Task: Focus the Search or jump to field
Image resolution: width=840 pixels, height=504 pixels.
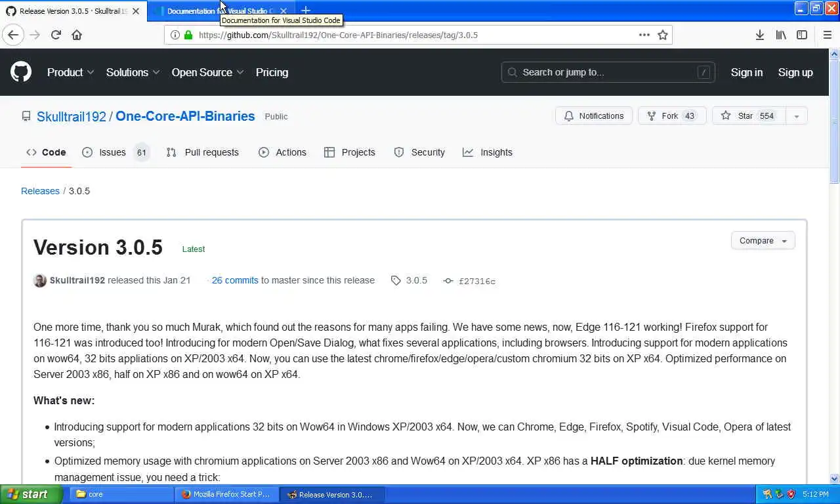Action: point(608,72)
